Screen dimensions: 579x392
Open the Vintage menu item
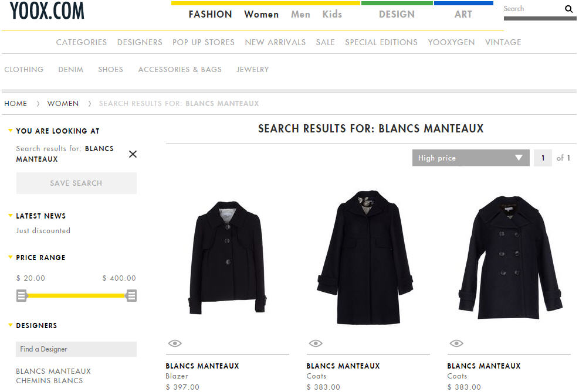503,42
